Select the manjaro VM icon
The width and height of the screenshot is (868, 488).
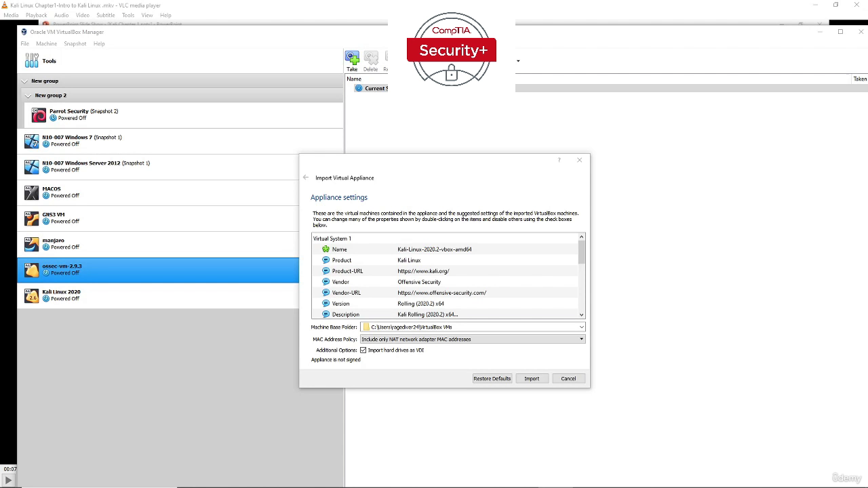pyautogui.click(x=32, y=244)
